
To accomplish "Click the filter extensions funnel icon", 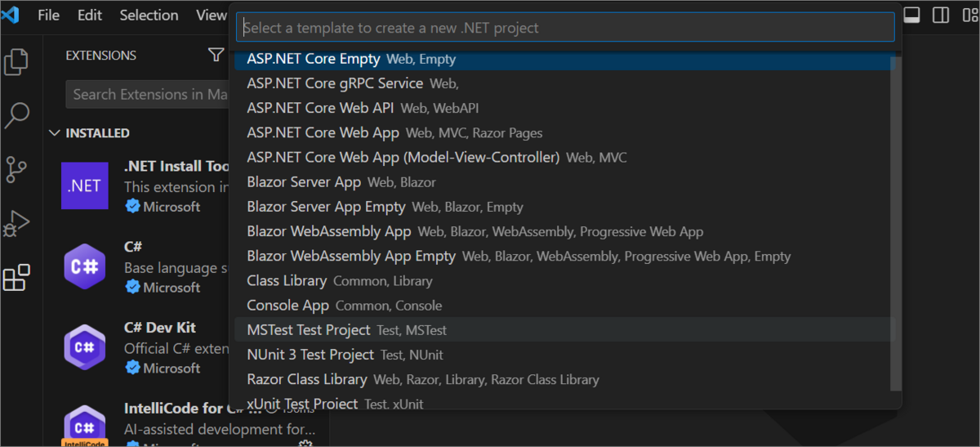I will tap(216, 56).
